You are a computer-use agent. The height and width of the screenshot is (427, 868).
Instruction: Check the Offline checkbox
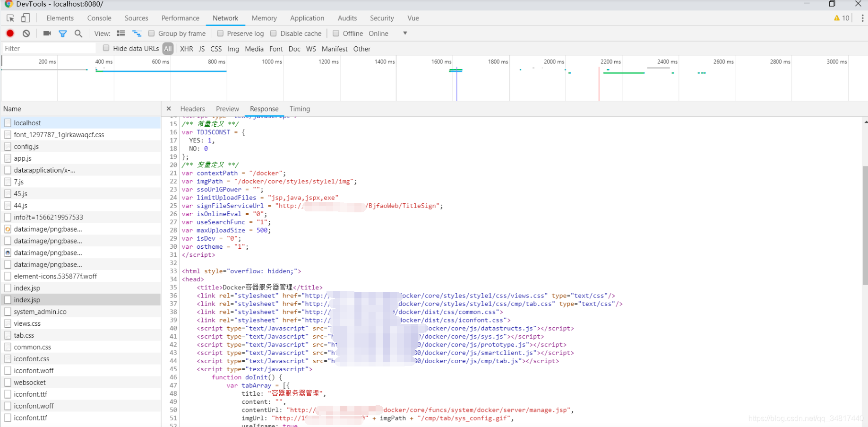(x=336, y=33)
